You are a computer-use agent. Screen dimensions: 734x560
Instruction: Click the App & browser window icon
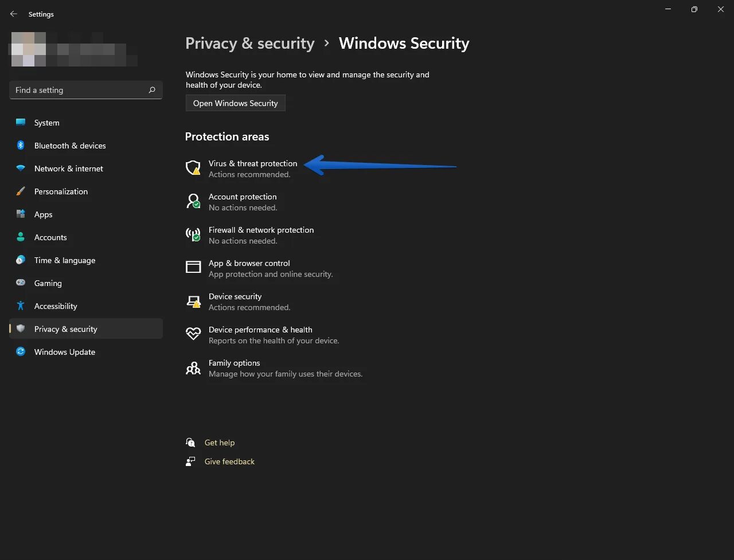point(193,267)
